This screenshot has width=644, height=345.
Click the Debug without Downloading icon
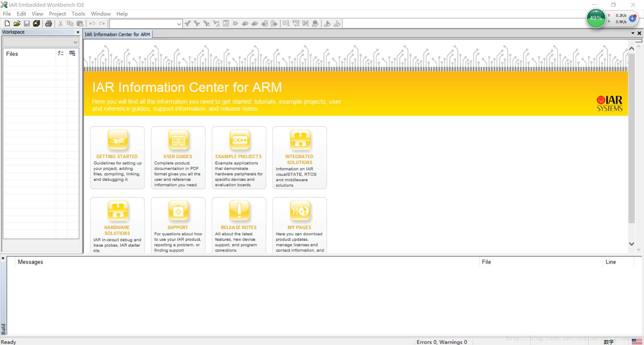click(337, 23)
